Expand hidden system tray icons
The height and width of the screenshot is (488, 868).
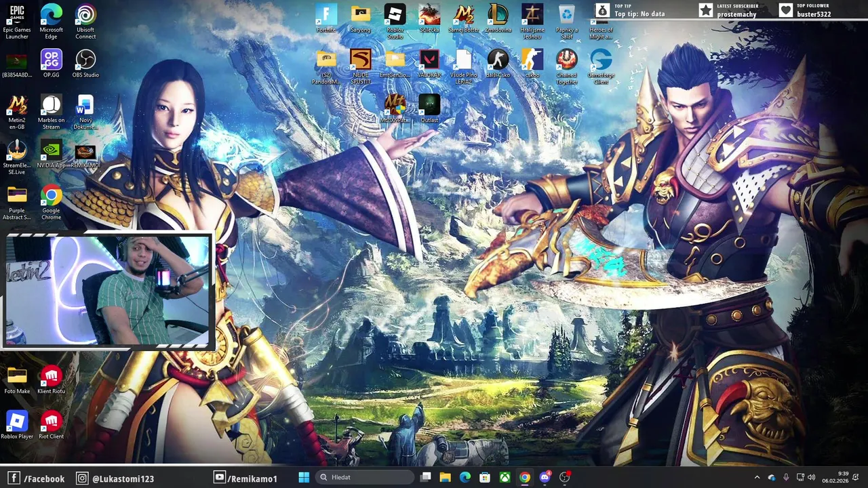(757, 477)
